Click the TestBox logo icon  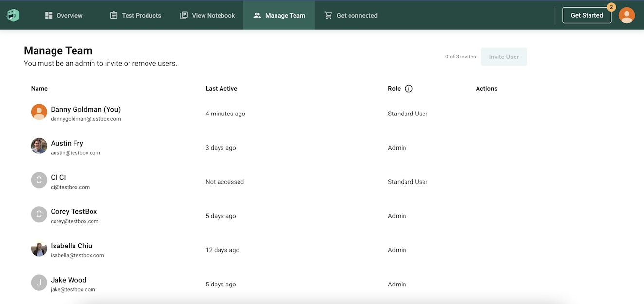(x=13, y=15)
